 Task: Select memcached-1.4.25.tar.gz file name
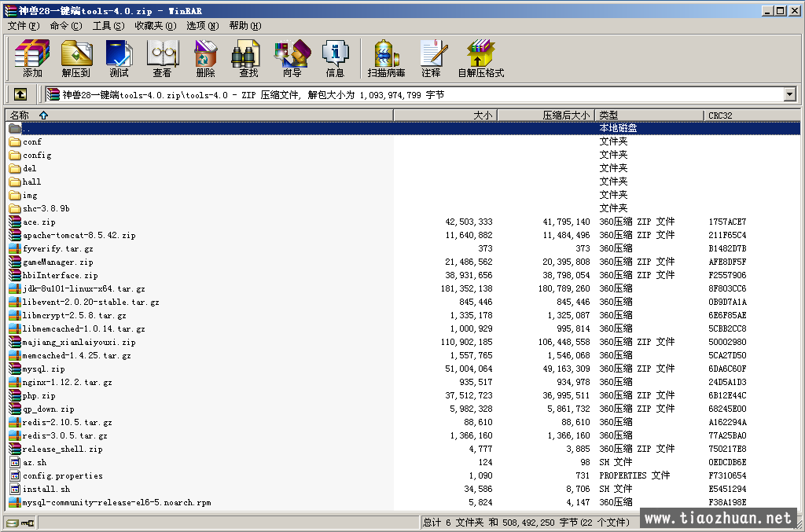pos(76,355)
